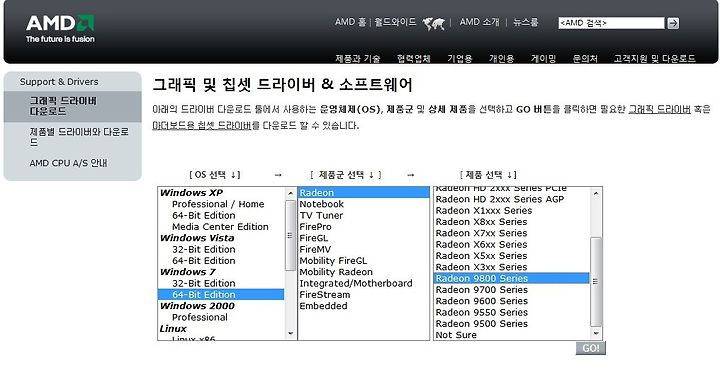
Task: Open the 게이밍 menu
Action: pos(543,58)
